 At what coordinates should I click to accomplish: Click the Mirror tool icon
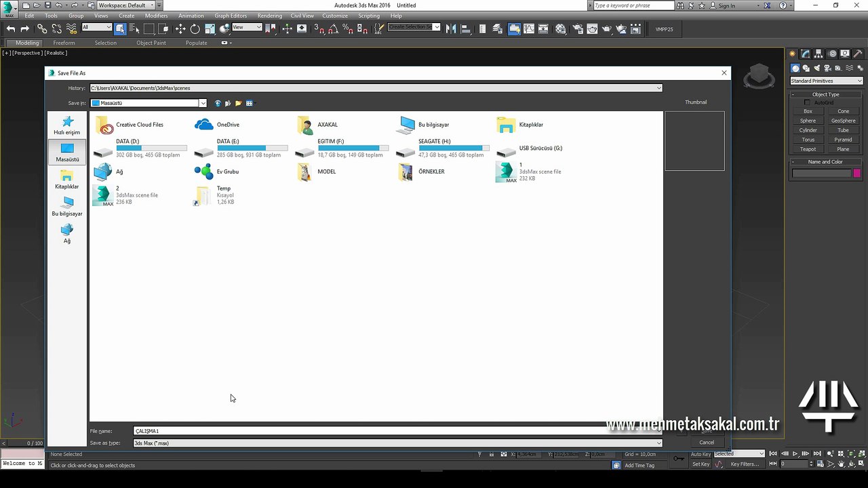451,28
